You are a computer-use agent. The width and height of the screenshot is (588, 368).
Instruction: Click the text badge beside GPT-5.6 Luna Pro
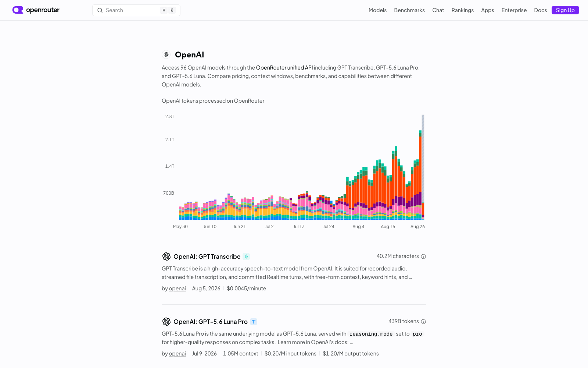(254, 322)
